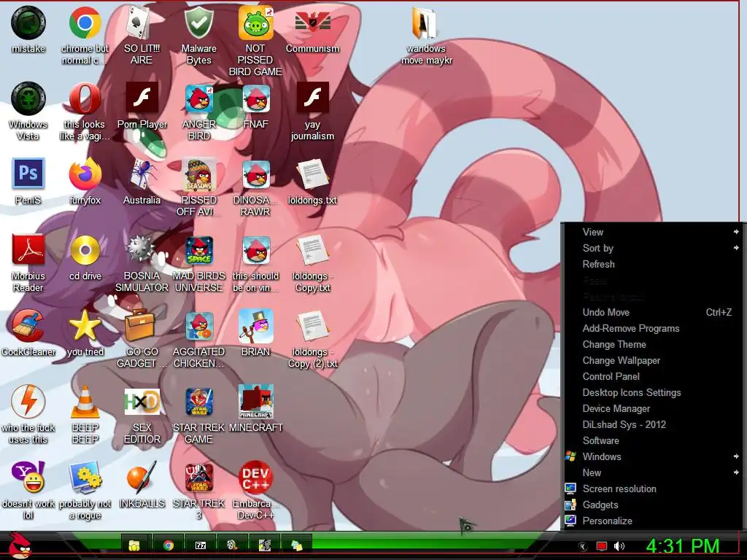Expand the 'Sort by' submenu

click(651, 248)
